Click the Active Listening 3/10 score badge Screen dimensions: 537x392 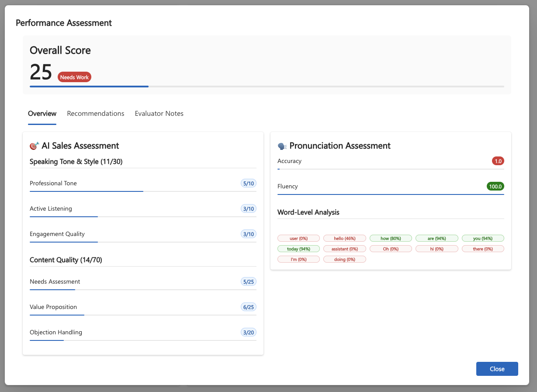[248, 209]
